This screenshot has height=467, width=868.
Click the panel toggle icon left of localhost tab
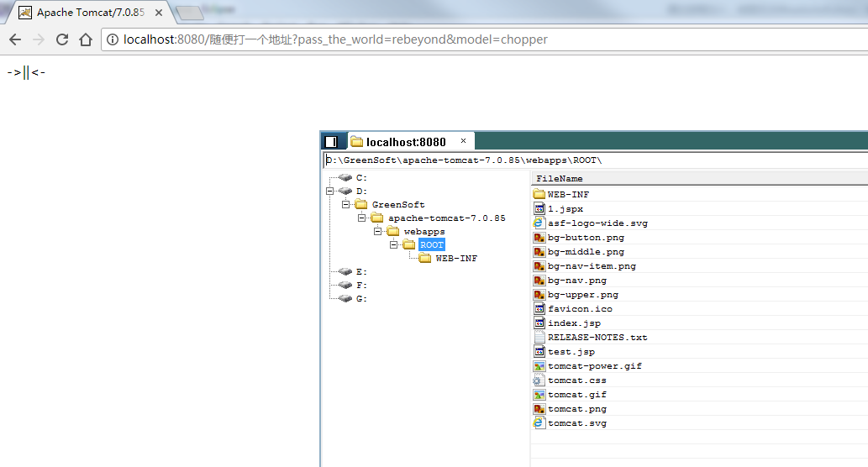[x=331, y=142]
